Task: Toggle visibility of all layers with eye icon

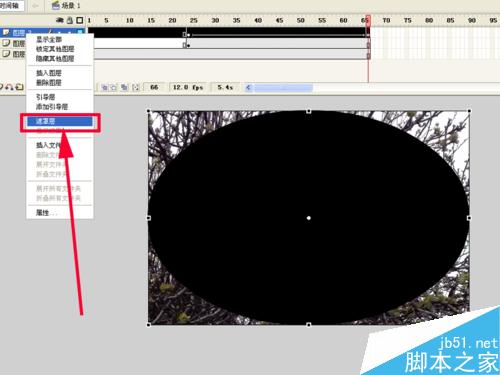Action: (60, 20)
